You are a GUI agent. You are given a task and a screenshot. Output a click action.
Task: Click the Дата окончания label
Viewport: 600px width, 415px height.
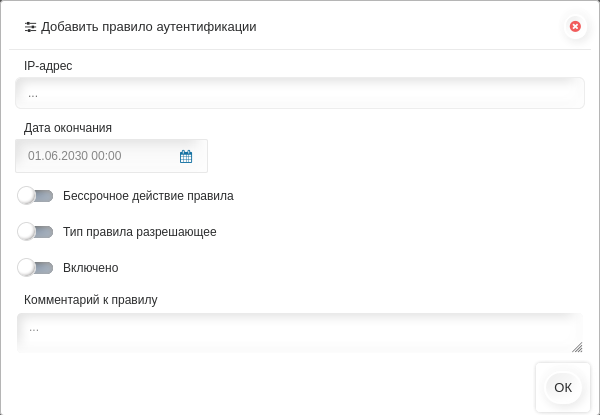pos(68,128)
